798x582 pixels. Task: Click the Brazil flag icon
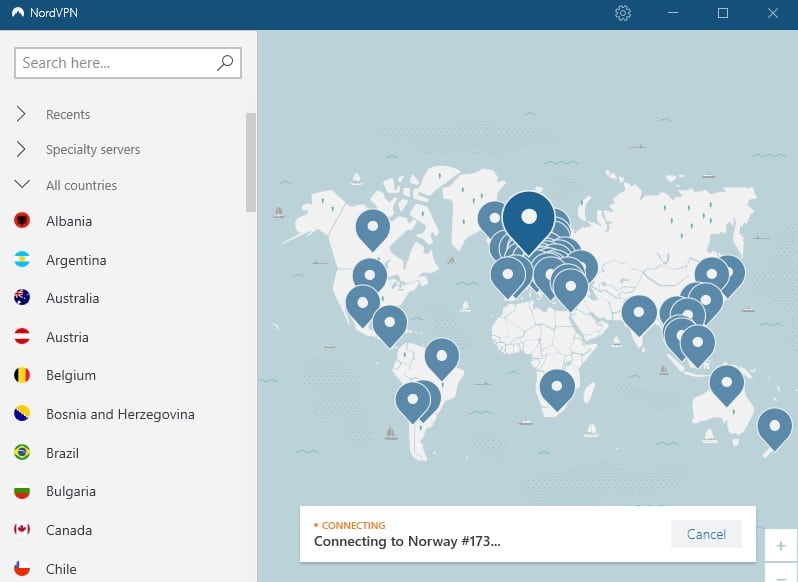[x=22, y=452]
